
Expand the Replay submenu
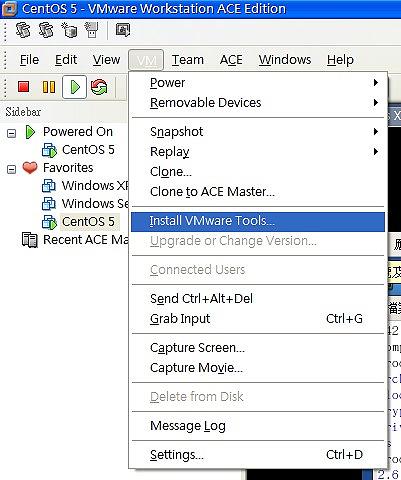coord(258,152)
